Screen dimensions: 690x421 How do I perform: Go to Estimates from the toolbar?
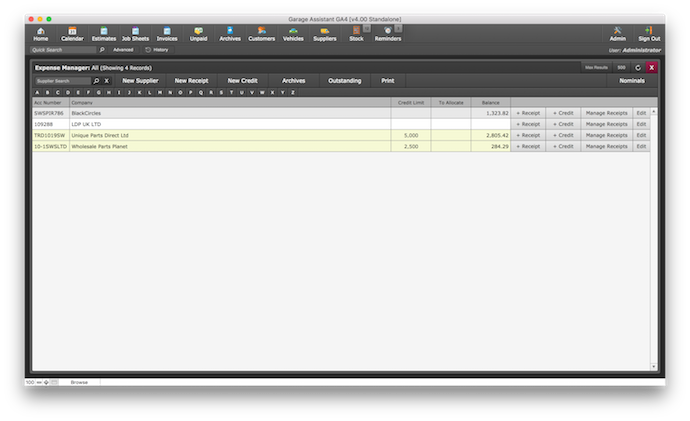tap(103, 33)
